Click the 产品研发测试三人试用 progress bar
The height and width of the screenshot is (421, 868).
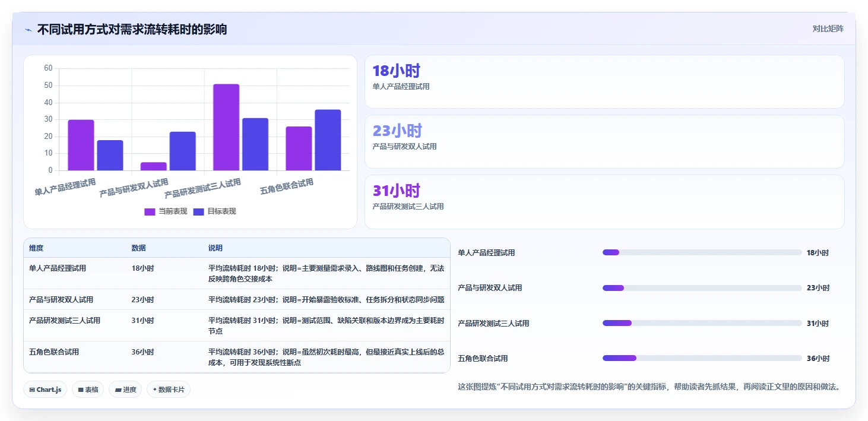pos(702,323)
